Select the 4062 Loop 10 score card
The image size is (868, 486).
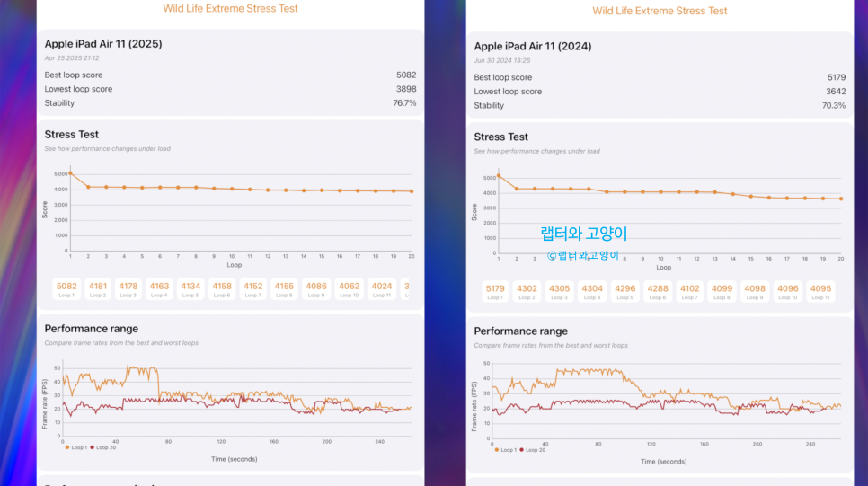point(349,289)
